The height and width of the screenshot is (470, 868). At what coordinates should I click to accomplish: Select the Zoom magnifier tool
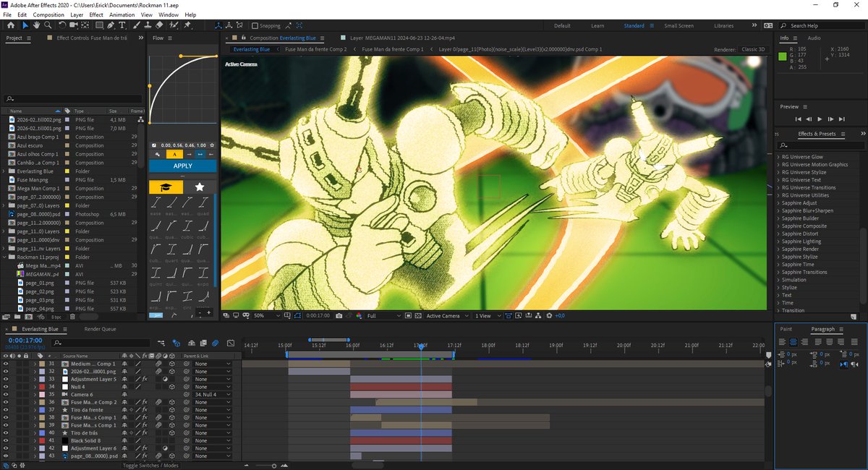(48, 25)
